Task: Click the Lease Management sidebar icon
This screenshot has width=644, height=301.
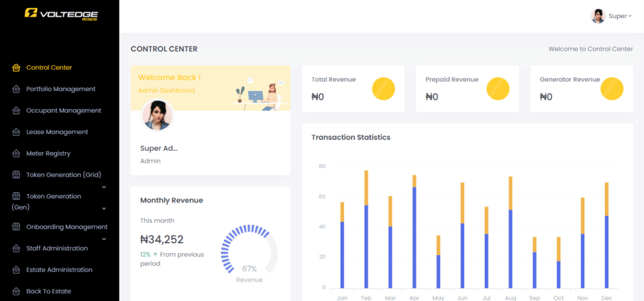Action: click(16, 132)
